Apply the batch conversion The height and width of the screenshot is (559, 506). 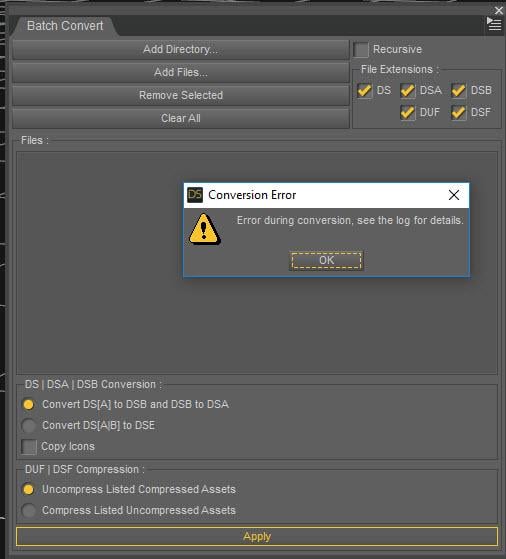click(x=257, y=537)
